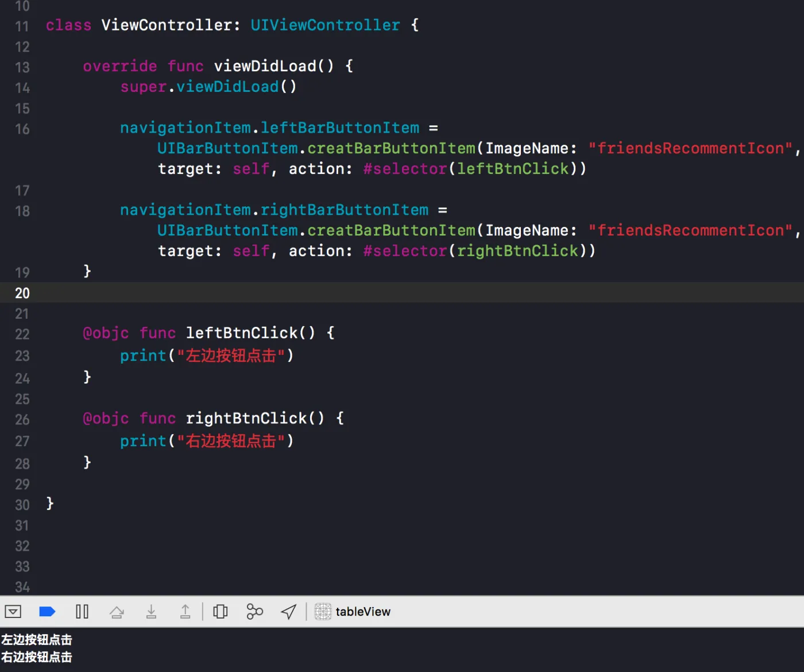
Task: Click the Step Out debug icon
Action: coord(185,612)
